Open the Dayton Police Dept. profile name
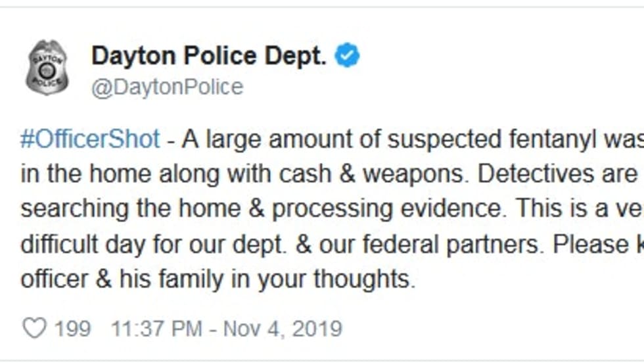The width and height of the screenshot is (644, 363). coord(209,57)
